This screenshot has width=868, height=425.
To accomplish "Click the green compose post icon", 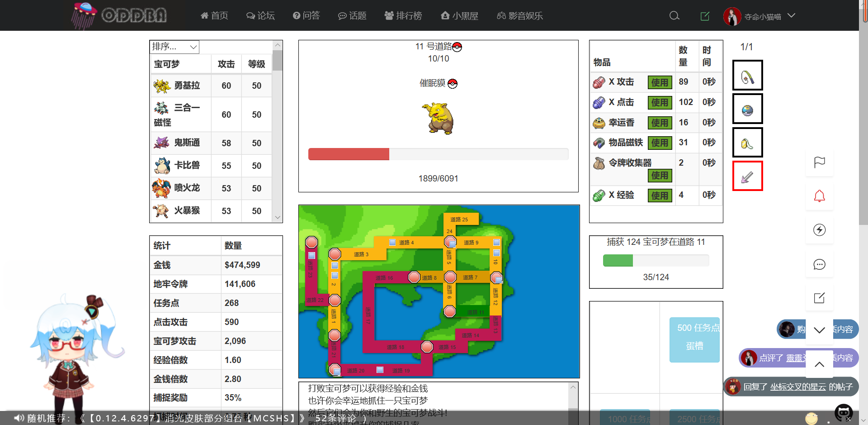I will coord(705,16).
